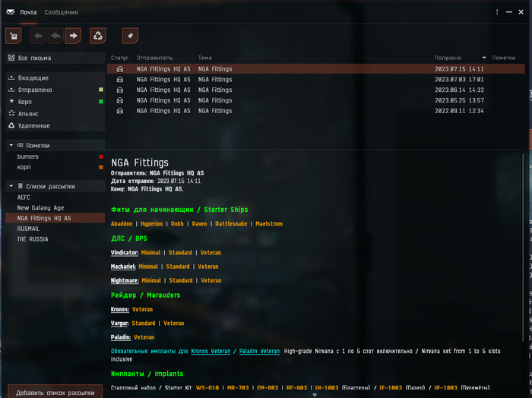This screenshot has height=398, width=532.
Task: Sort by Получено column arrow
Action: click(x=484, y=58)
